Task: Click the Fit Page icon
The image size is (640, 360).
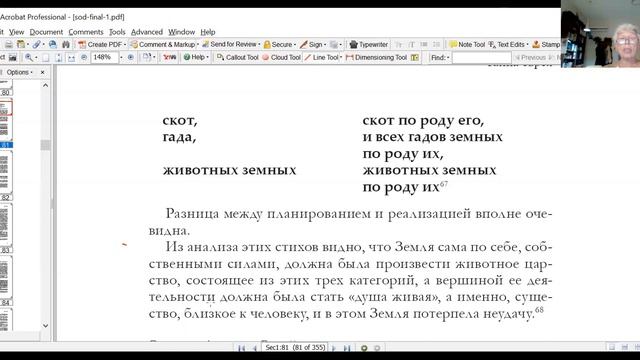Action: click(x=58, y=58)
